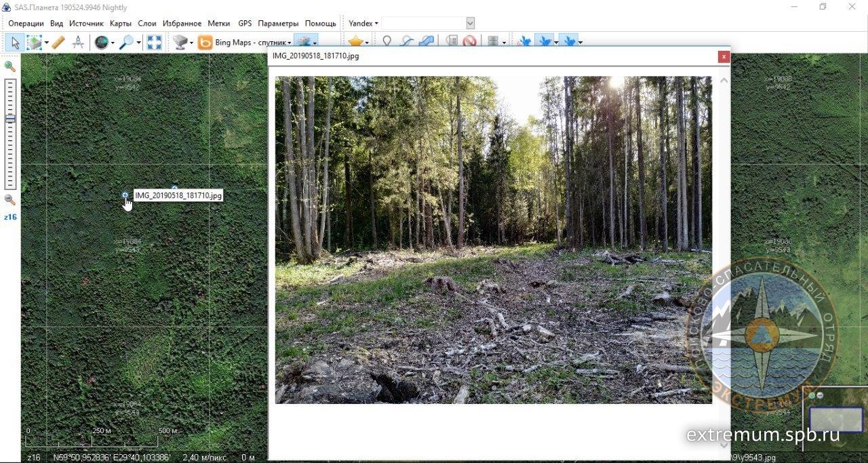Image resolution: width=868 pixels, height=463 pixels.
Task: Click the magnifier go-to tool
Action: 126,43
